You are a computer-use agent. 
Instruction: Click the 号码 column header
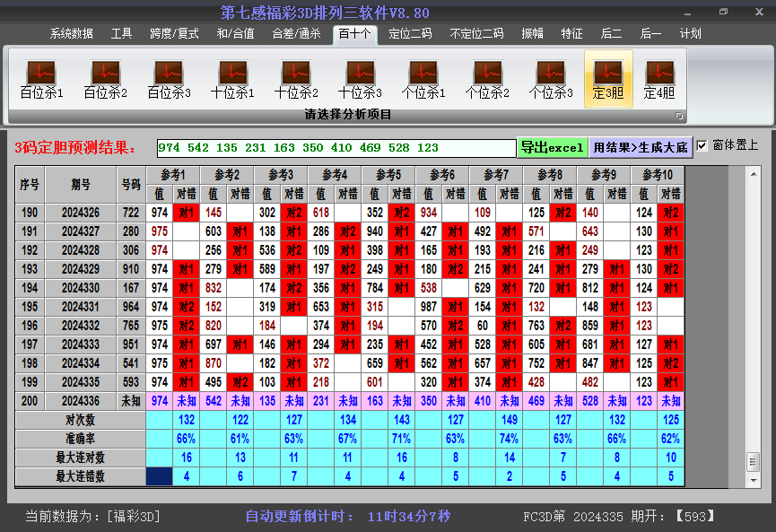[131, 185]
